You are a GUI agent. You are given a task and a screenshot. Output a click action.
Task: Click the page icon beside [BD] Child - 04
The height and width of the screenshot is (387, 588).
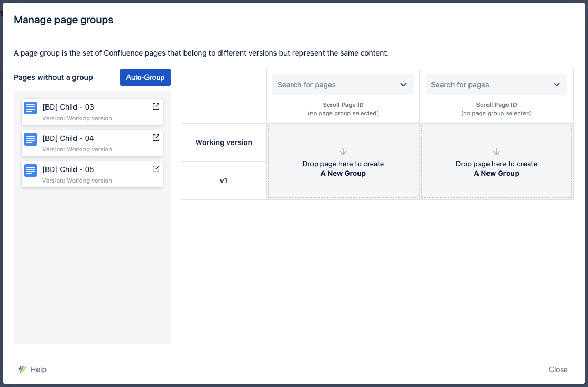click(x=31, y=139)
